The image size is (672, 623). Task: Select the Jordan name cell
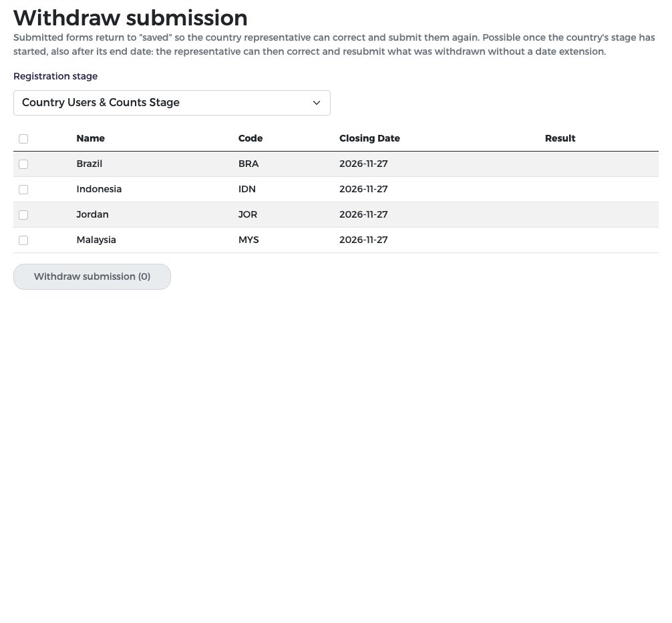click(92, 214)
